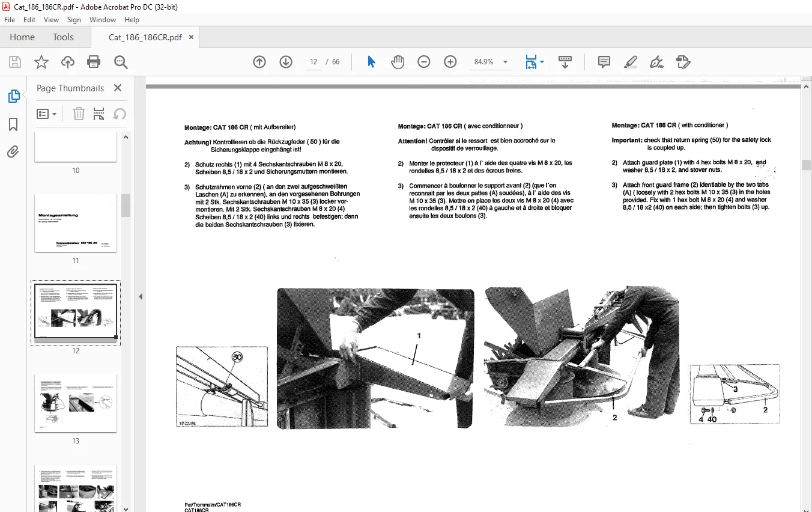Open the thumbnail options dropdown menu
This screenshot has width=812, height=512.
pos(47,114)
